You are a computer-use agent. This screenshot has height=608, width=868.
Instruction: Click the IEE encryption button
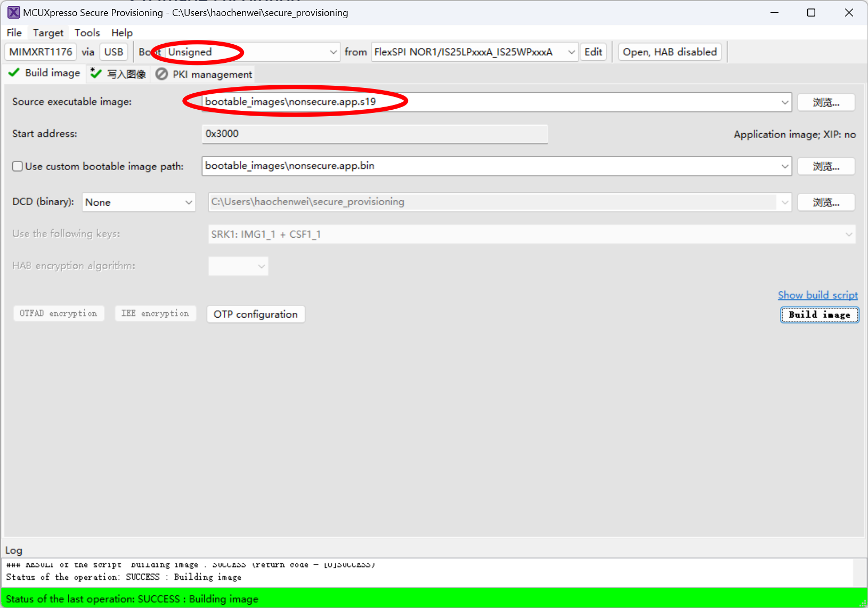(x=155, y=313)
